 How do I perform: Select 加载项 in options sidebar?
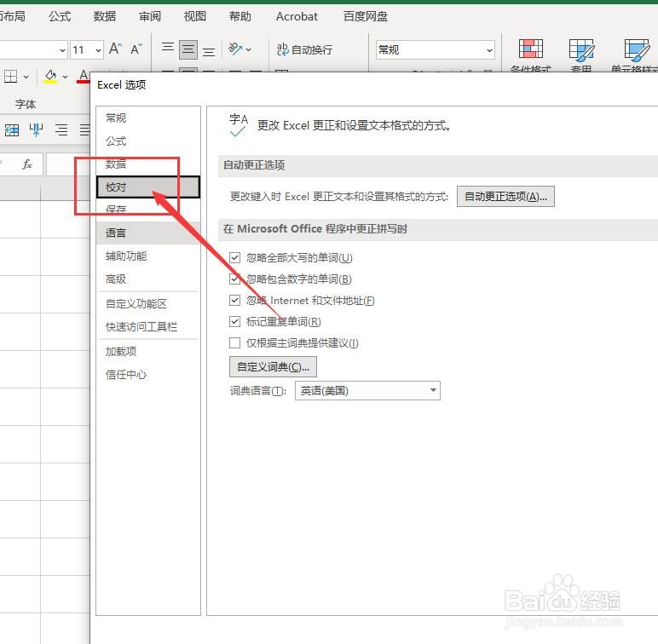click(148, 351)
